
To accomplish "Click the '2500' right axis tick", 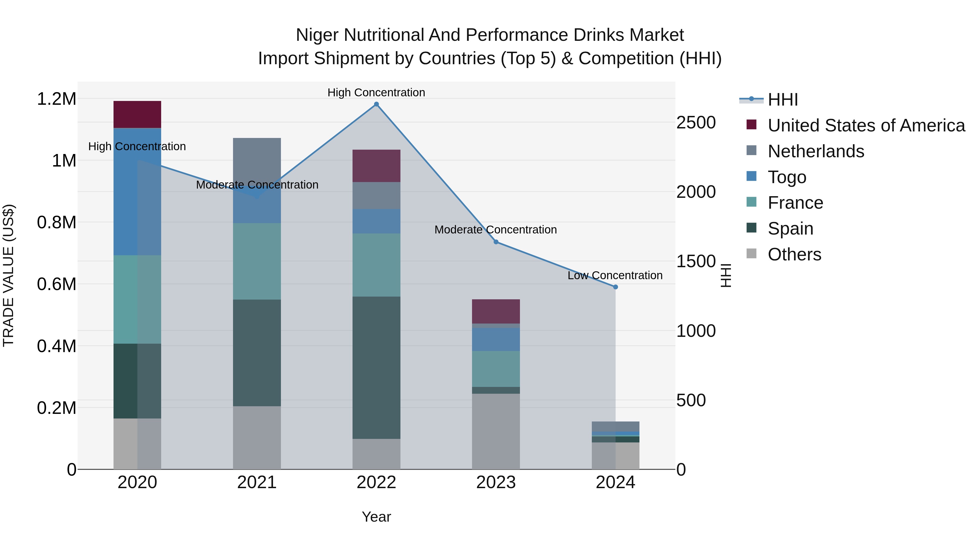I will (x=696, y=122).
